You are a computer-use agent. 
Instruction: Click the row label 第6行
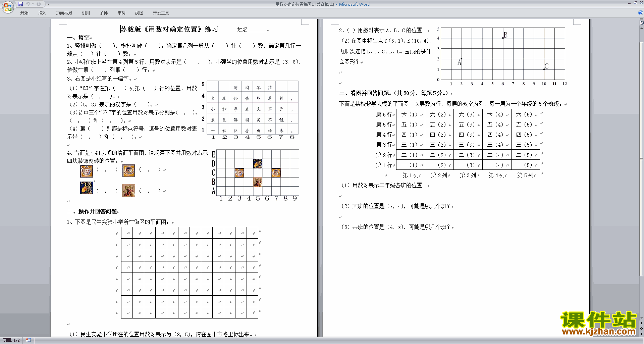pos(384,114)
